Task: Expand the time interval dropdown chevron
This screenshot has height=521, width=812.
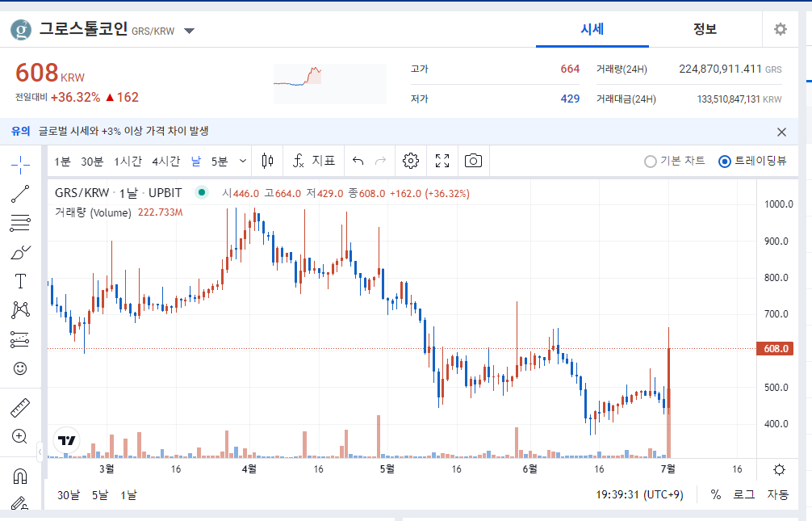Action: pos(243,161)
